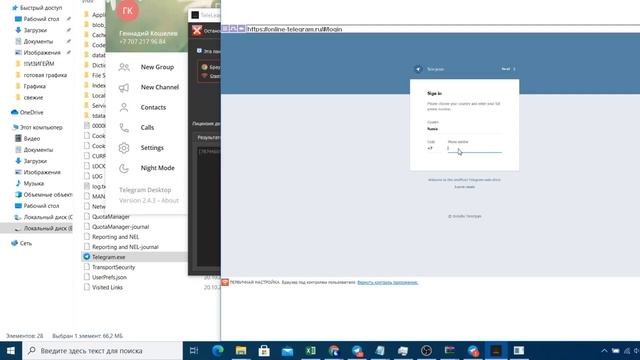Open OBS Studio from the taskbar
This screenshot has width=640, height=360.
(427, 351)
